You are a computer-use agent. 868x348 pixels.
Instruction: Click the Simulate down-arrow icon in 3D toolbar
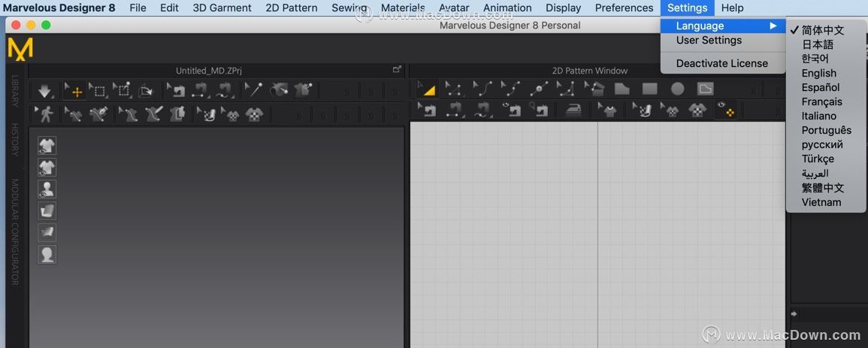pos(45,91)
